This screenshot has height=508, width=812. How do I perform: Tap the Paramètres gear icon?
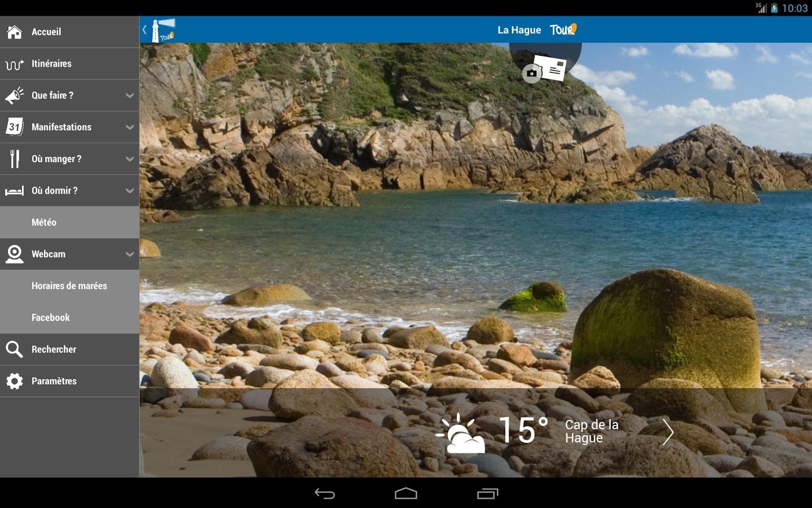tap(14, 381)
